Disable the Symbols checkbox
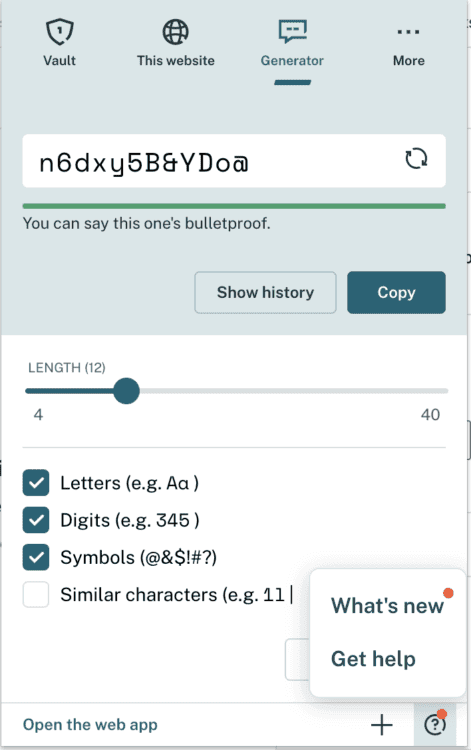The height and width of the screenshot is (750, 471). tap(36, 557)
